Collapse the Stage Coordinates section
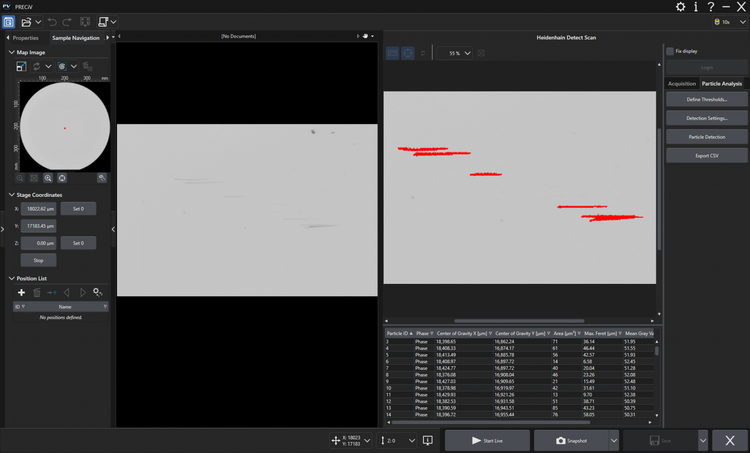Image resolution: width=750 pixels, height=453 pixels. click(11, 194)
